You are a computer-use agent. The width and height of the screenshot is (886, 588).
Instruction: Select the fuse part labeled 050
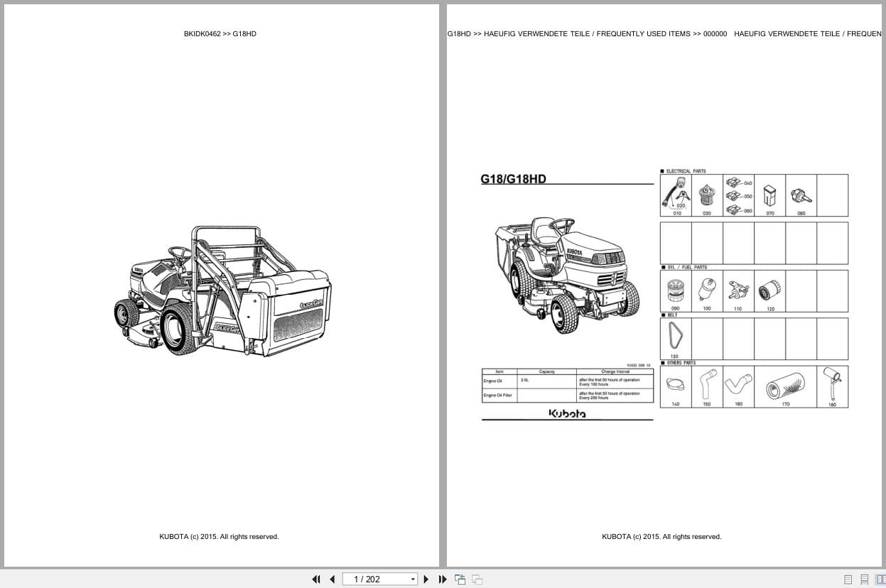[735, 195]
